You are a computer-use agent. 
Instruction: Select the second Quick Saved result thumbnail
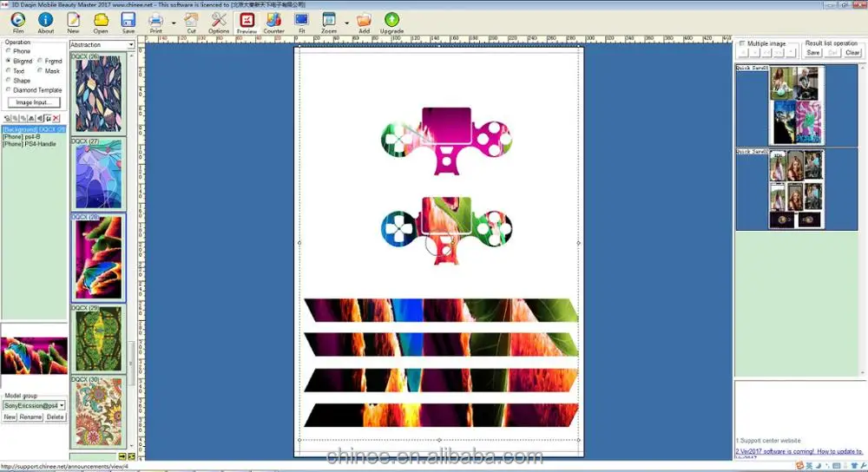(796, 188)
